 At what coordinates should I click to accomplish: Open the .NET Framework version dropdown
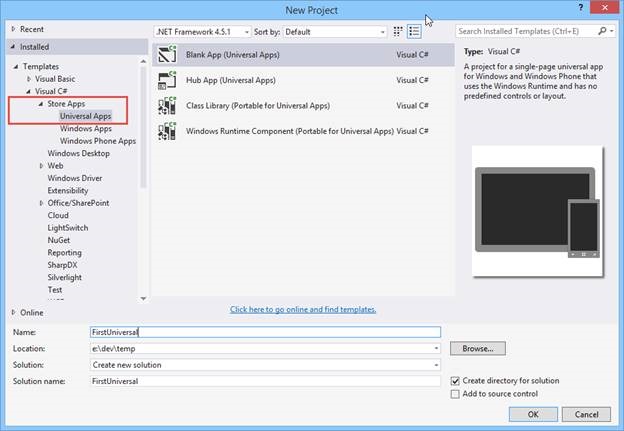[203, 31]
